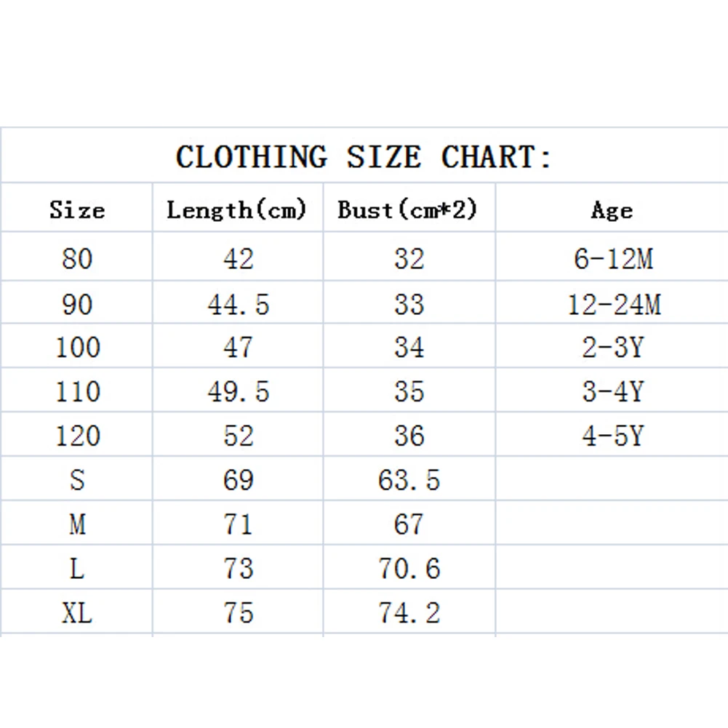The width and height of the screenshot is (728, 728).
Task: Select the size M cell
Action: [77, 524]
